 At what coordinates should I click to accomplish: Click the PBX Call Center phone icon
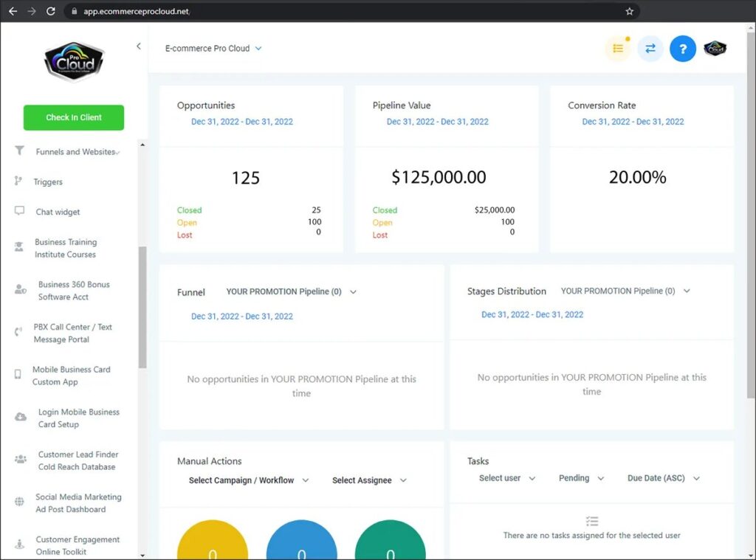(x=18, y=332)
